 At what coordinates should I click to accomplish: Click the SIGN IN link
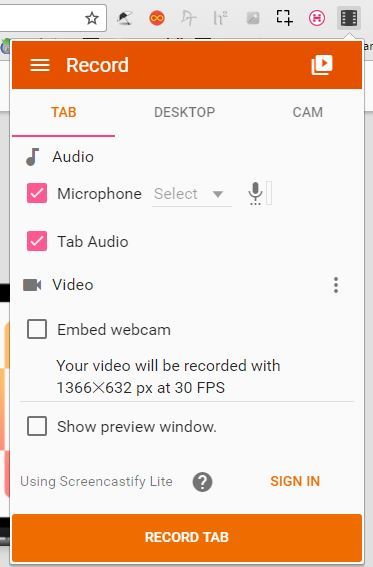(295, 481)
